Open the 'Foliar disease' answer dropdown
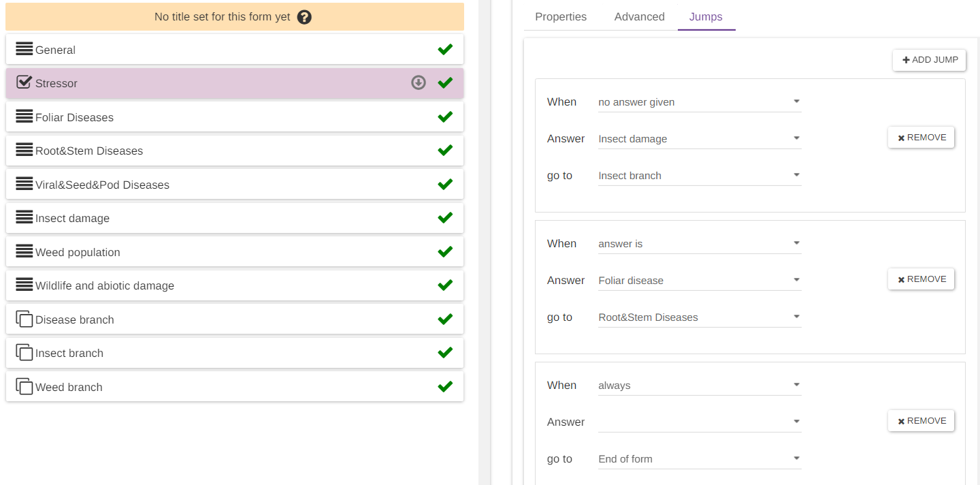 click(699, 281)
